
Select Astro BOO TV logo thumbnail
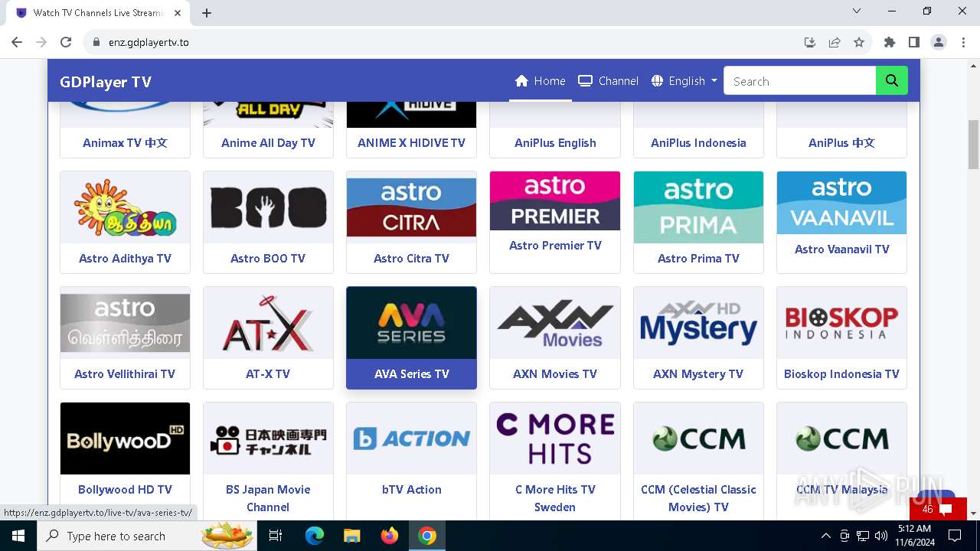point(268,207)
